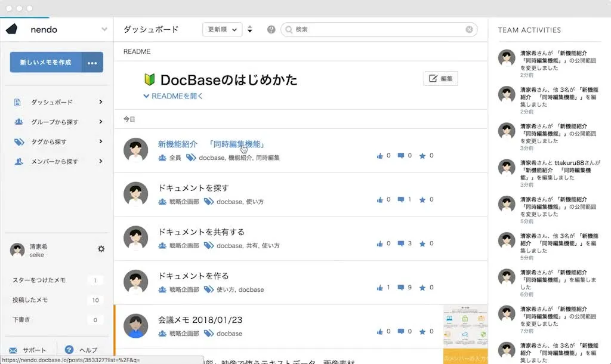Clear search field with the x icon
Image resolution: width=611 pixels, height=364 pixels.
point(469,29)
